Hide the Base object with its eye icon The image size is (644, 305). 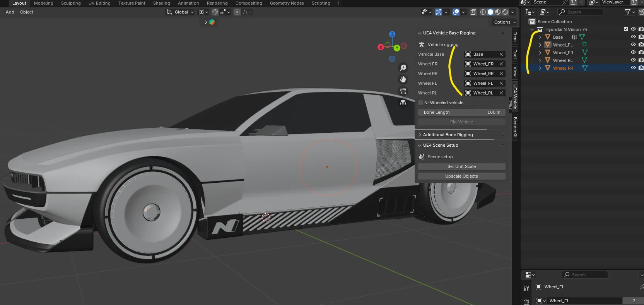tap(633, 37)
